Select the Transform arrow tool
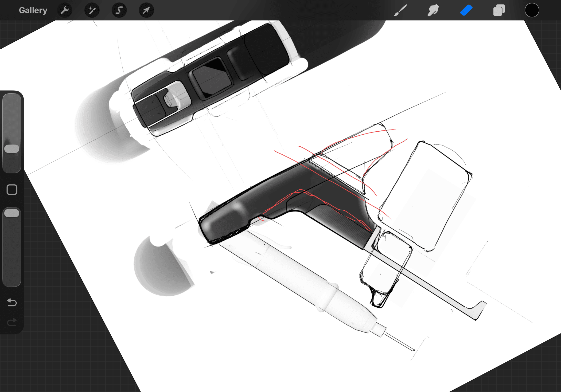 click(x=146, y=10)
